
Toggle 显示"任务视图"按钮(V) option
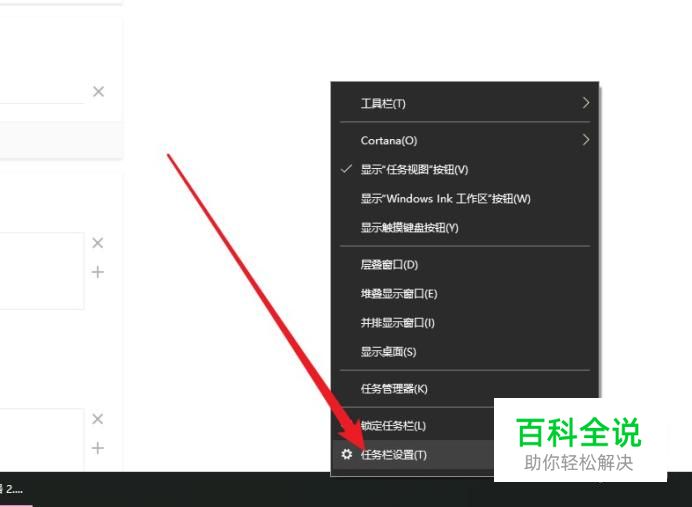pyautogui.click(x=464, y=169)
